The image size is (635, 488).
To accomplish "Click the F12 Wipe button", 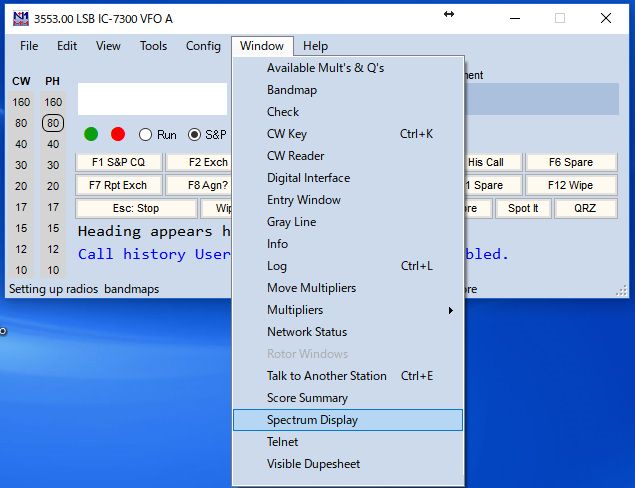I will pos(571,185).
